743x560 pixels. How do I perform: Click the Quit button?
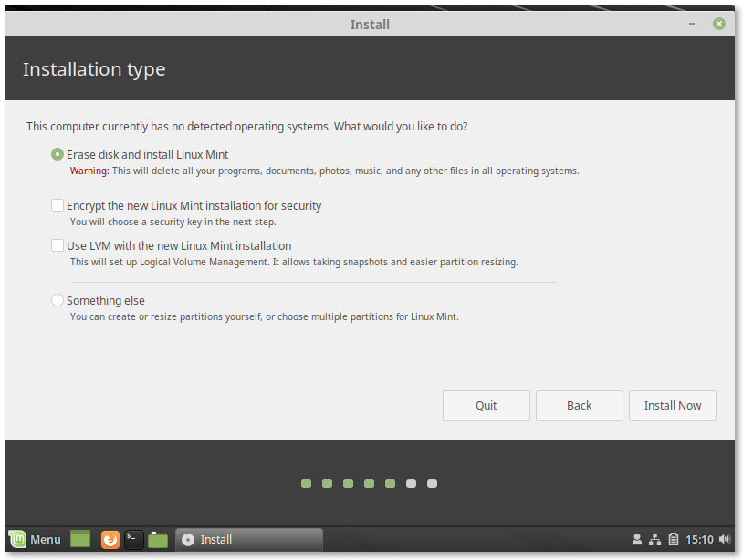[x=487, y=406]
